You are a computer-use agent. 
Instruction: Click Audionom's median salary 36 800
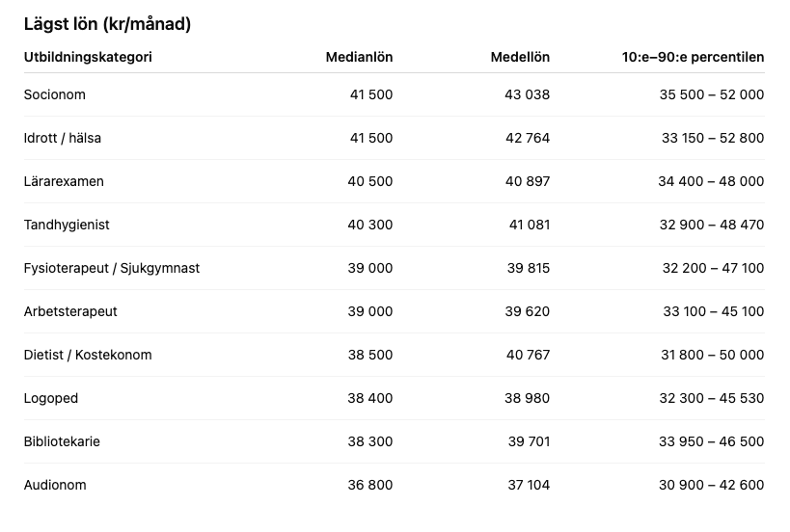(x=370, y=485)
